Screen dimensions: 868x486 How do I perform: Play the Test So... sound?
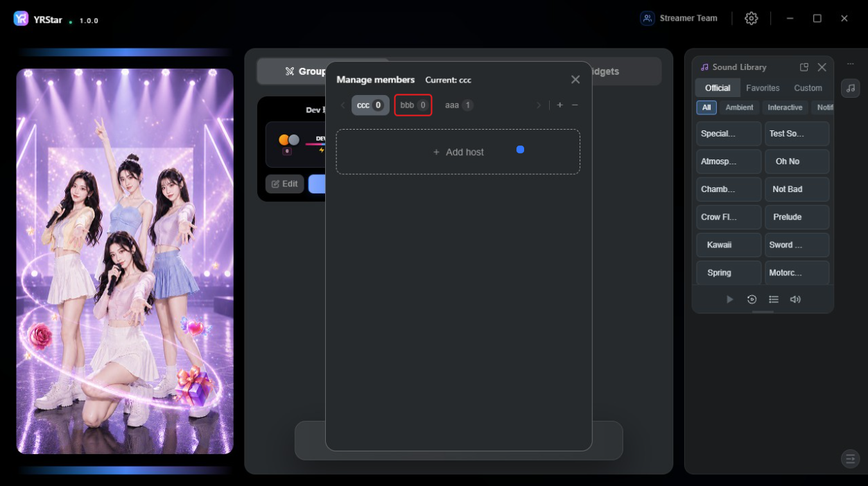click(797, 134)
